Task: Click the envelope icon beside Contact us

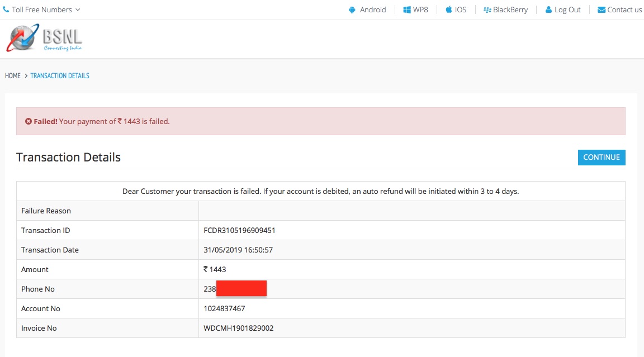Action: pyautogui.click(x=602, y=9)
